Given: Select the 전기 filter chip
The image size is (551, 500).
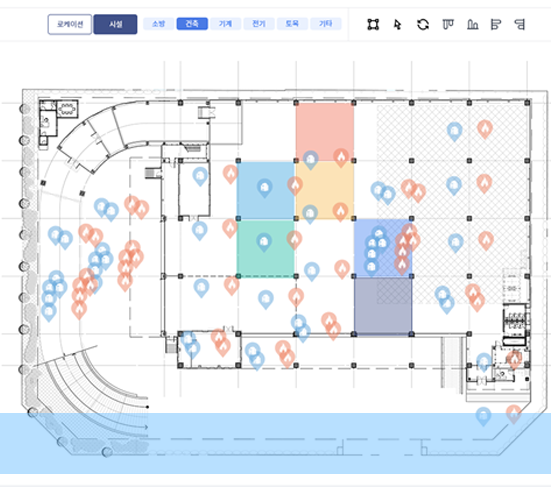Looking at the screenshot, I should pyautogui.click(x=259, y=24).
